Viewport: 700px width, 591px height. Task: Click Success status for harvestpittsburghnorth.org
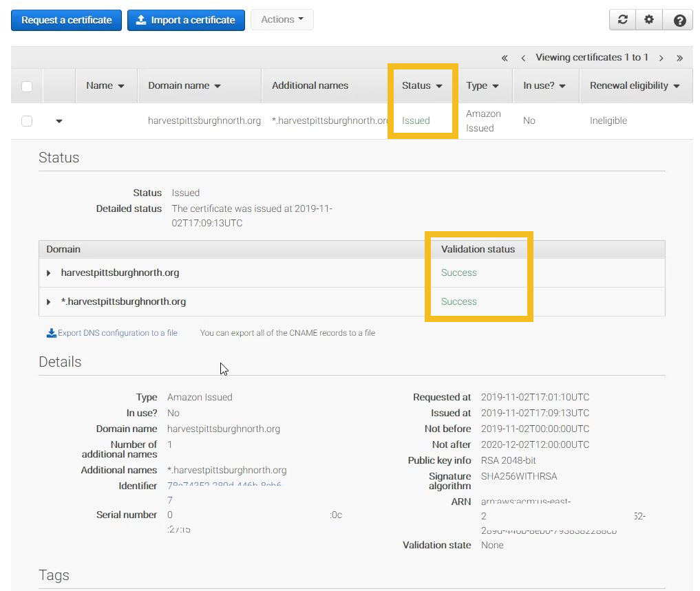click(459, 272)
